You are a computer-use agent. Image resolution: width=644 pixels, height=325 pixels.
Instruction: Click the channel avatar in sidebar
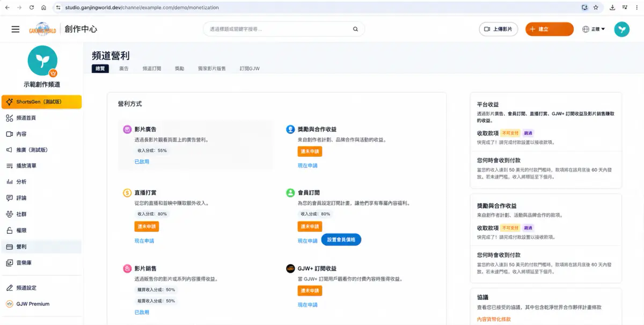(42, 61)
